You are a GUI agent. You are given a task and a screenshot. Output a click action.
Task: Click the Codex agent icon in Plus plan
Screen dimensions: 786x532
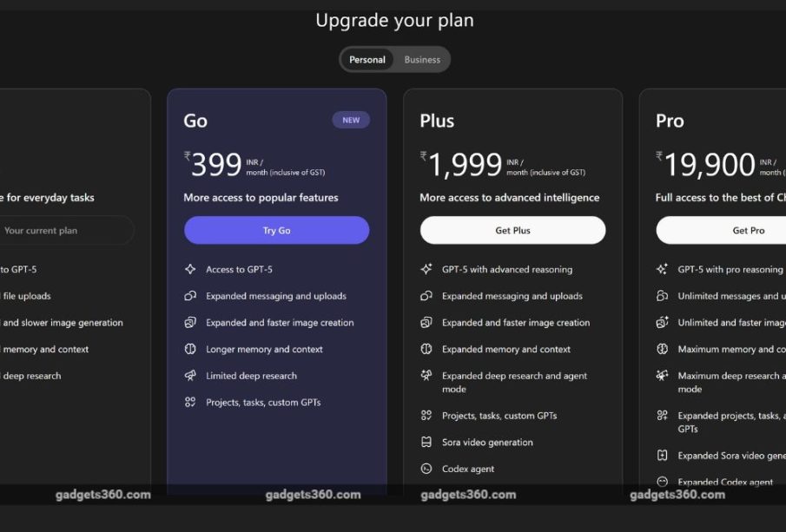426,469
